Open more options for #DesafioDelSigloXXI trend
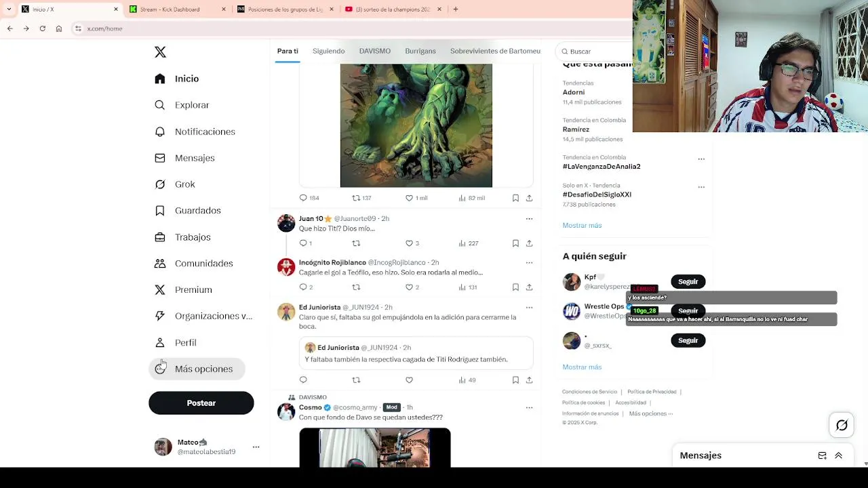This screenshot has width=868, height=488. pyautogui.click(x=701, y=187)
